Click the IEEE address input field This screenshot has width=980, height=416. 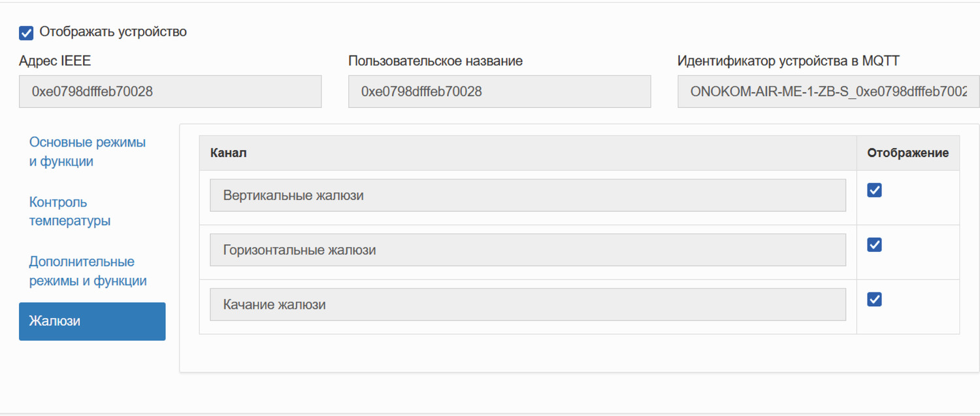[170, 92]
